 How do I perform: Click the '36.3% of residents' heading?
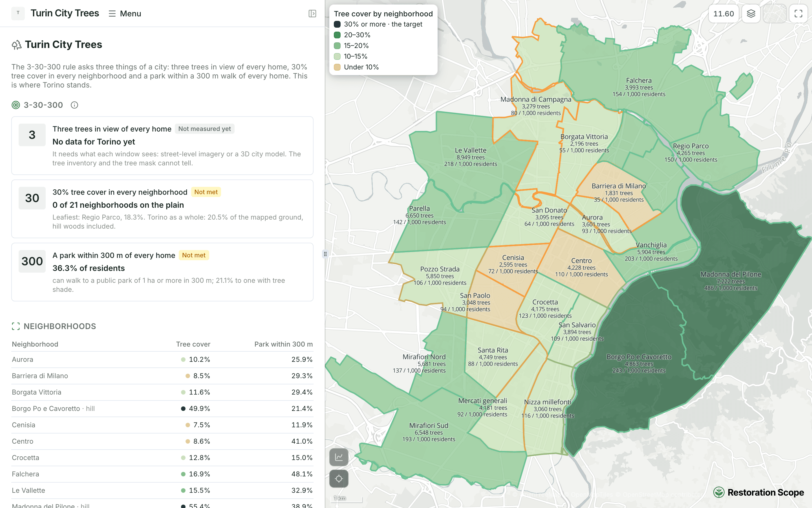click(89, 268)
